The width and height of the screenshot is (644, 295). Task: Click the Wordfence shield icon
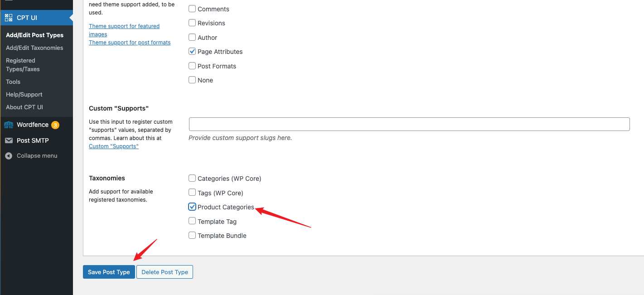pyautogui.click(x=9, y=125)
